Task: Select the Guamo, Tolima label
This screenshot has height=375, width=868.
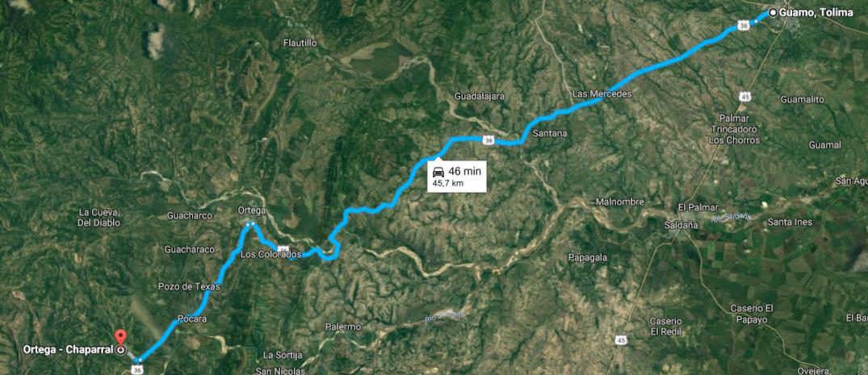Action: [816, 13]
